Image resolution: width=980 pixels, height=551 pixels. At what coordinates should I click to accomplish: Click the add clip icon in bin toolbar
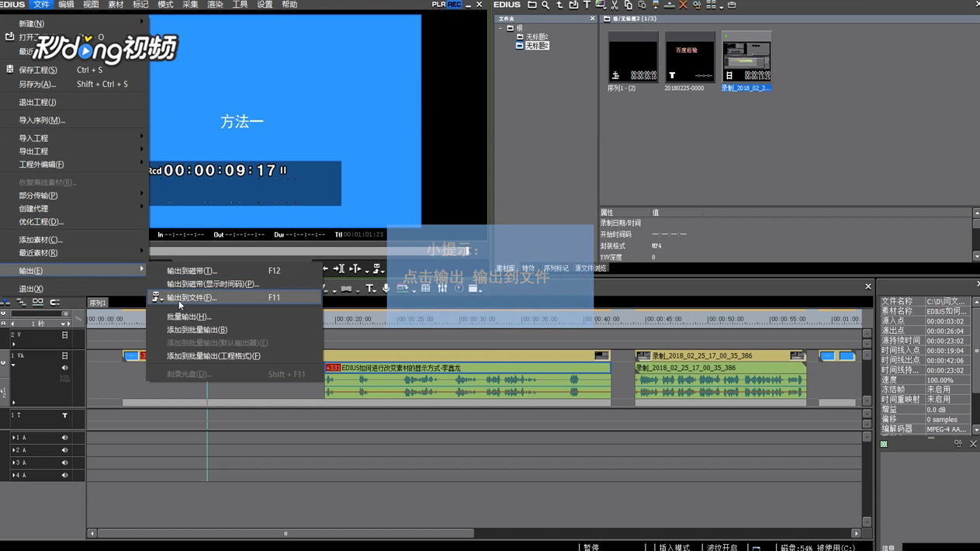pyautogui.click(x=573, y=5)
